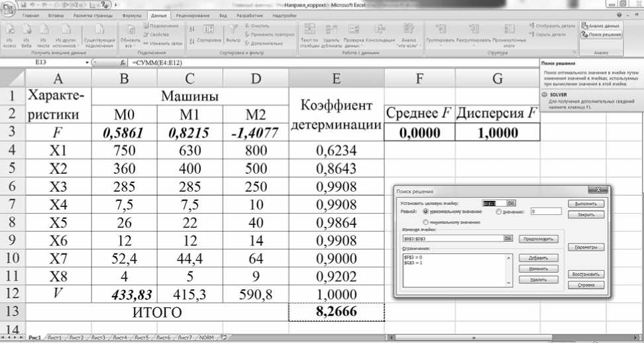The height and width of the screenshot is (343, 644).
Task: Click the insert function fx icon
Action: coord(123,62)
